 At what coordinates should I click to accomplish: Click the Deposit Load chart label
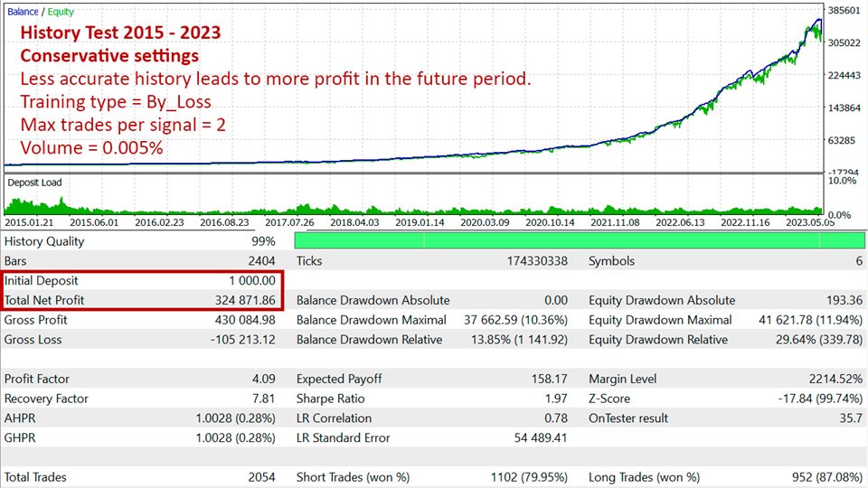(x=34, y=183)
